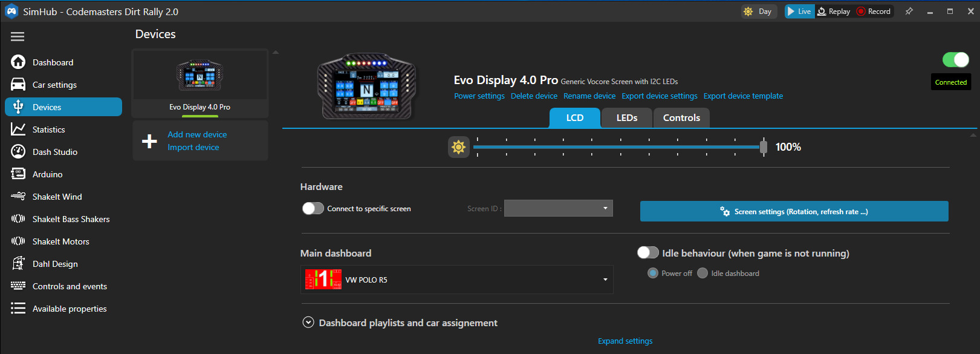Click Add new device link
Screen dimensions: 980x354
[197, 134]
